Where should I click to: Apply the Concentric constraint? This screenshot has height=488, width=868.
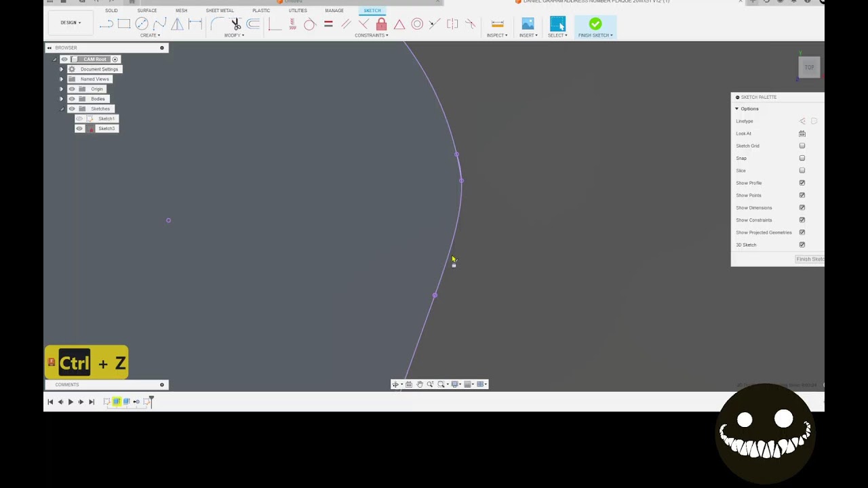417,24
